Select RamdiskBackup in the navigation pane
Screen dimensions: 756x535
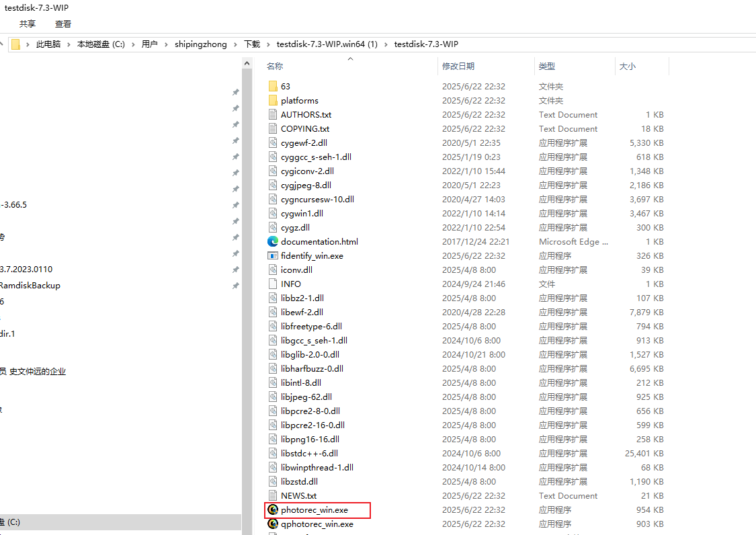30,286
